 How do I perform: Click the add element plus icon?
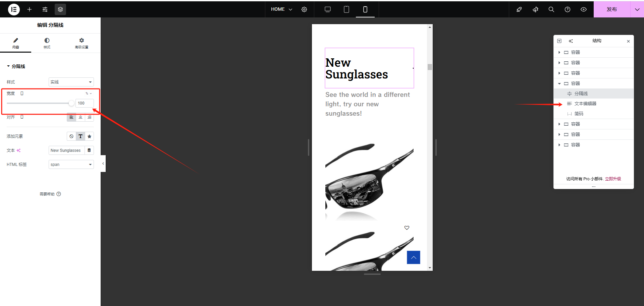point(30,9)
